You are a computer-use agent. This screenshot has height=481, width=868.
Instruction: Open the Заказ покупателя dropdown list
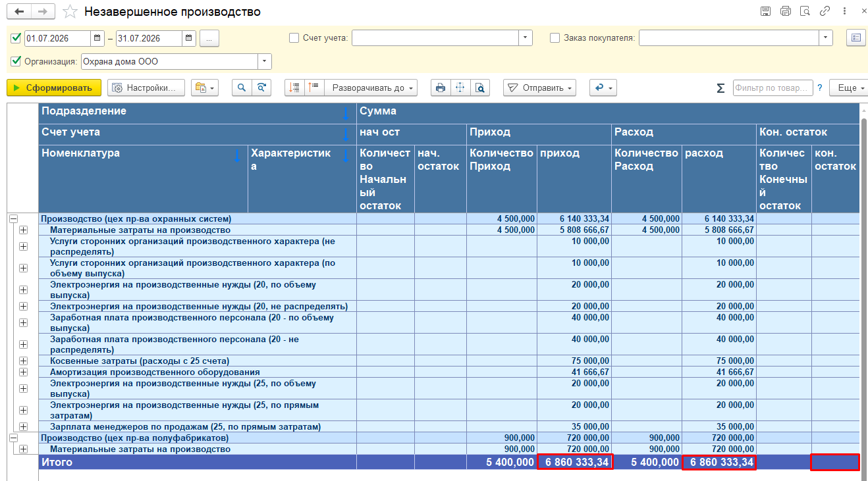click(827, 38)
